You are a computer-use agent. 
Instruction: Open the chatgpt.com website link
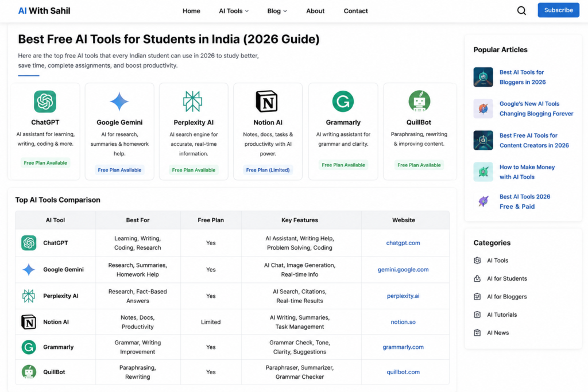[x=403, y=243]
